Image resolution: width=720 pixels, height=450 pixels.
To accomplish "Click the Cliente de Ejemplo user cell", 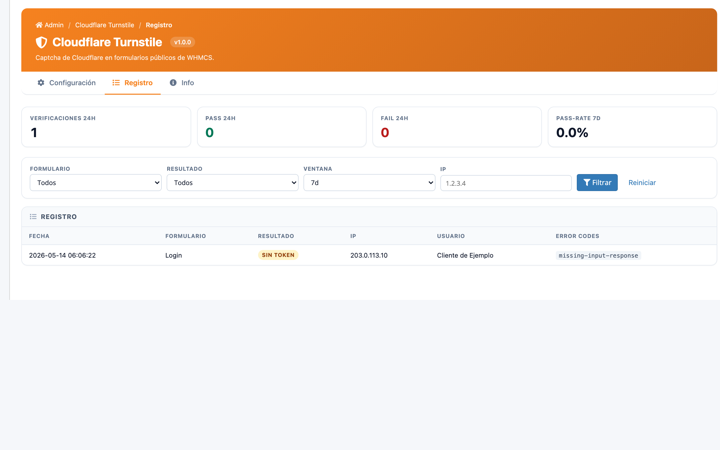I will tap(465, 255).
